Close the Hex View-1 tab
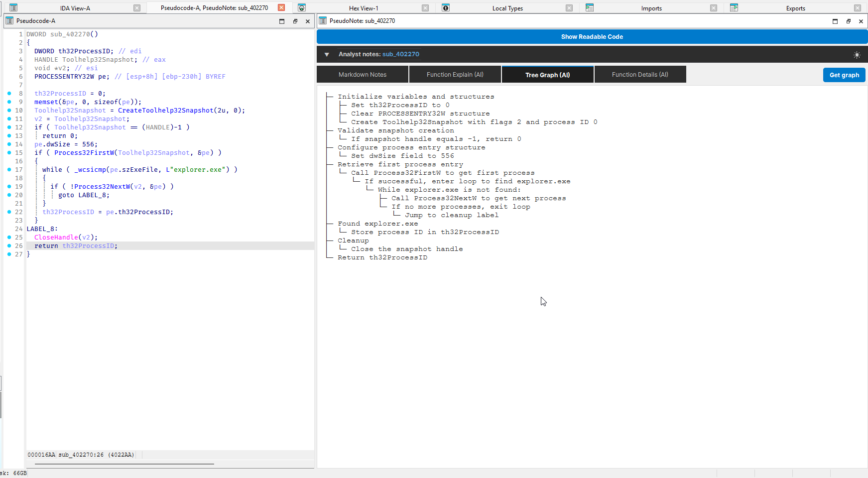 [x=425, y=8]
